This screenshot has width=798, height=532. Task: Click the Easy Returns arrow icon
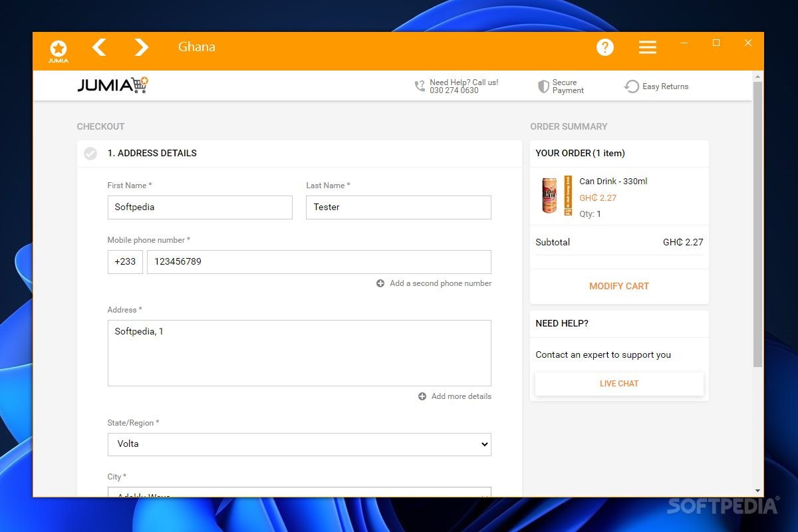click(632, 86)
